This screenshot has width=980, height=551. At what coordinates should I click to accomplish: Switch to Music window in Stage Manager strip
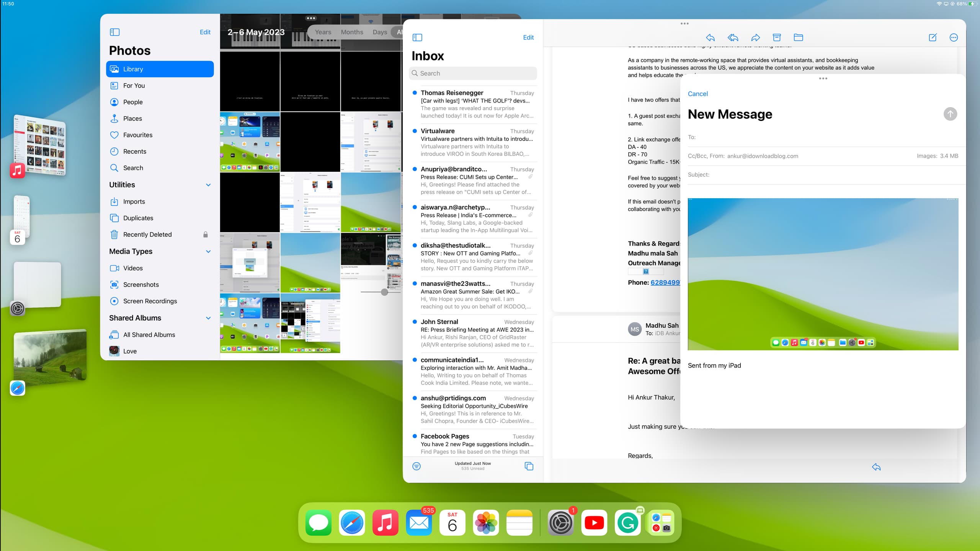[x=39, y=145]
